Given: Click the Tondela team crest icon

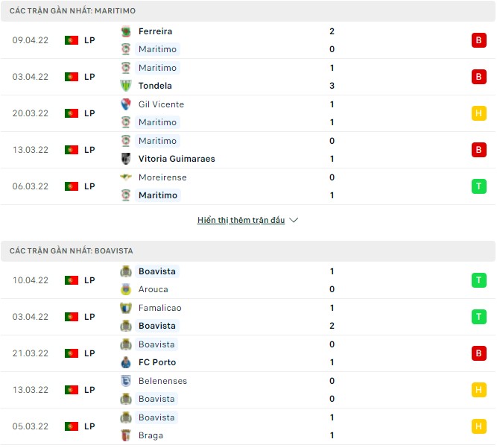Looking at the screenshot, I should pyautogui.click(x=125, y=86).
